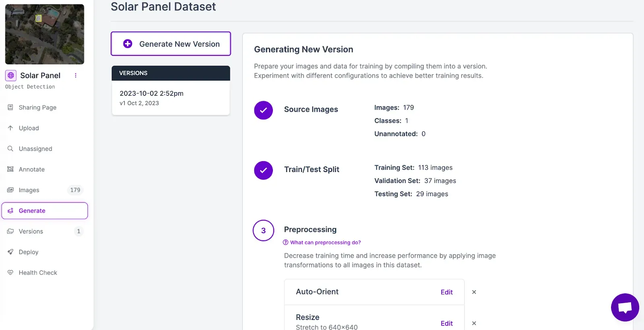Image resolution: width=644 pixels, height=330 pixels.
Task: Remove the Resize preprocessing step
Action: 474,323
